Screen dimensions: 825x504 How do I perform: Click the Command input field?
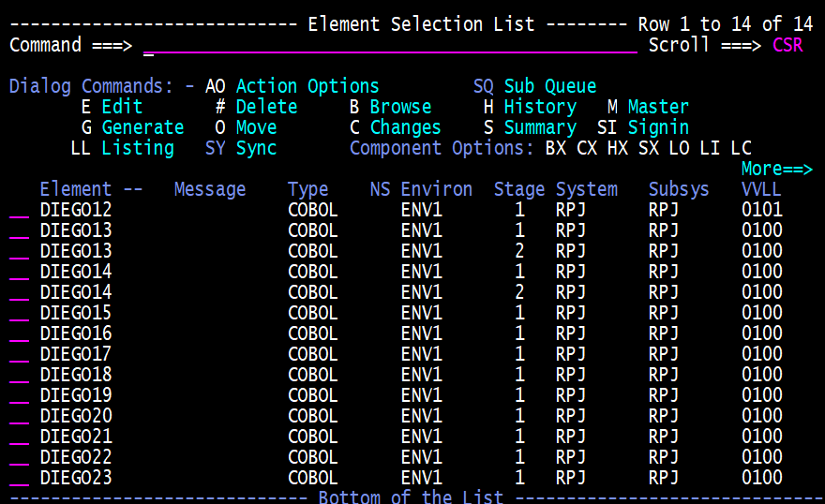click(389, 45)
